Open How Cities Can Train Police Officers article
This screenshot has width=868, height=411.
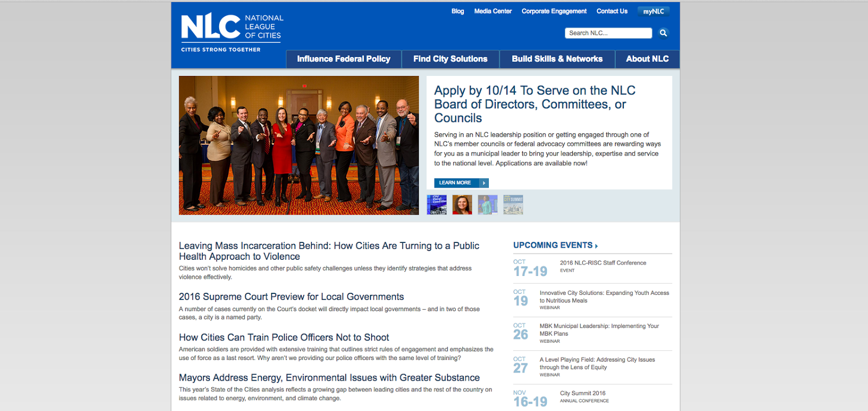tap(284, 338)
